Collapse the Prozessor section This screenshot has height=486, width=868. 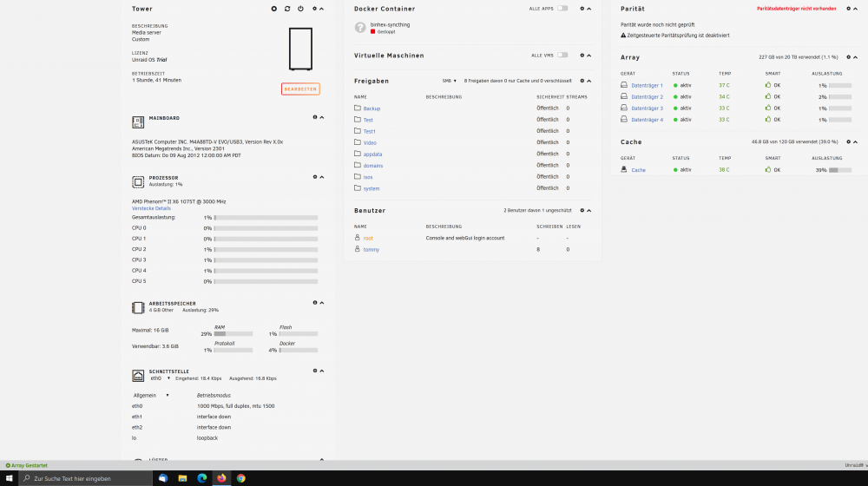322,177
